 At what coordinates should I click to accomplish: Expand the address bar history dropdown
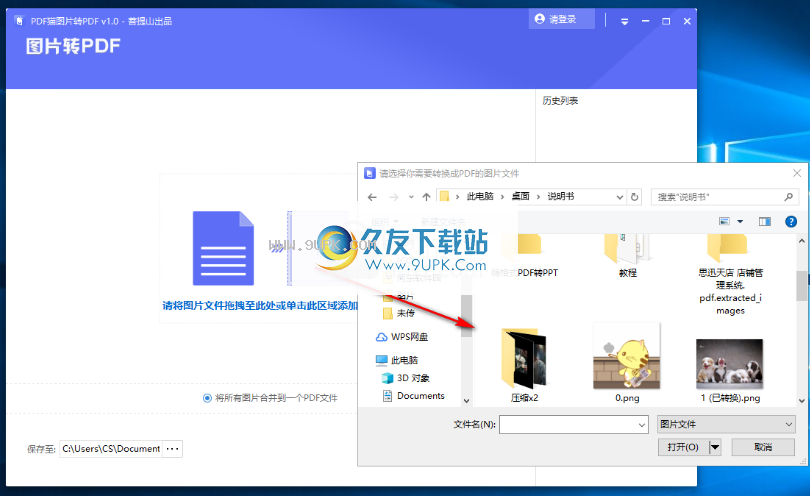(x=619, y=197)
